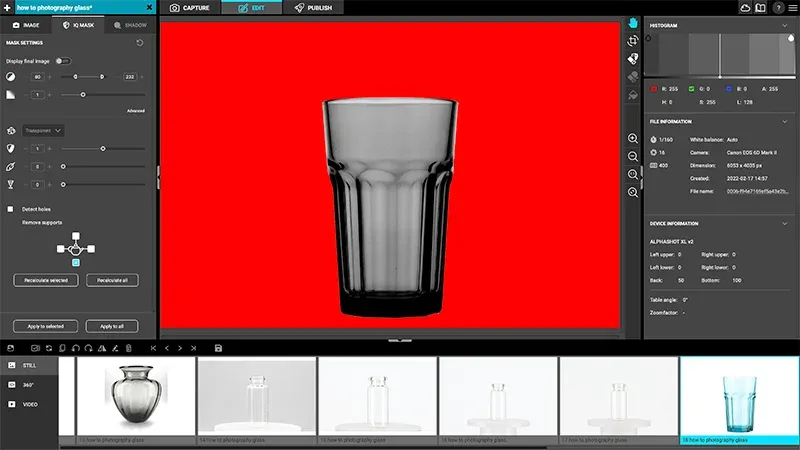Click the mask edge slider handle
The height and width of the screenshot is (450, 800).
tap(83, 95)
